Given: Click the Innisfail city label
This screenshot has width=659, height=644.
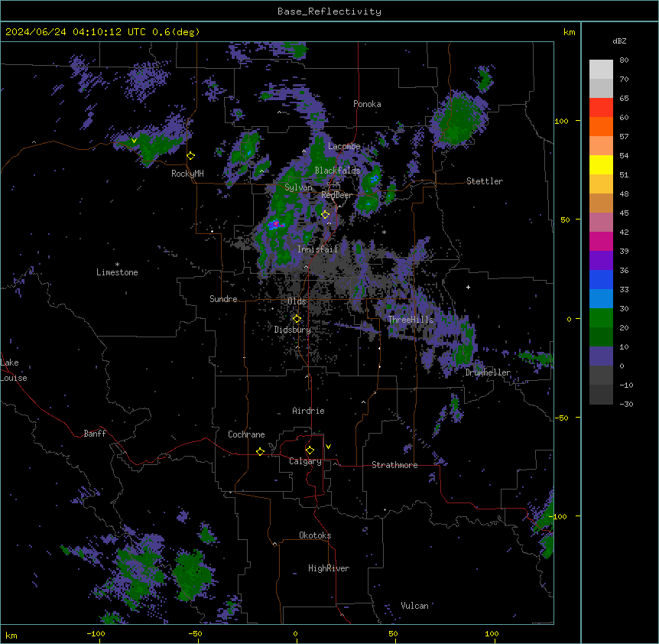Looking at the screenshot, I should 317,249.
